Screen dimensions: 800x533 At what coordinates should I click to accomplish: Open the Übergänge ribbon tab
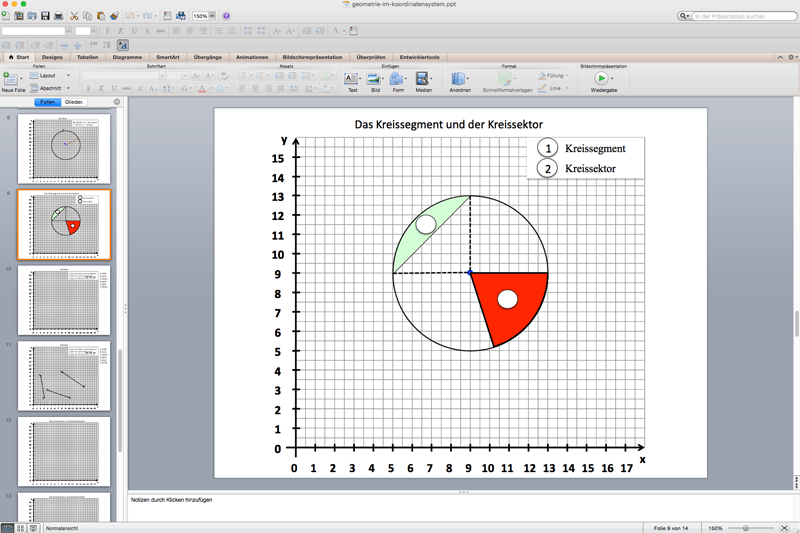coord(208,57)
